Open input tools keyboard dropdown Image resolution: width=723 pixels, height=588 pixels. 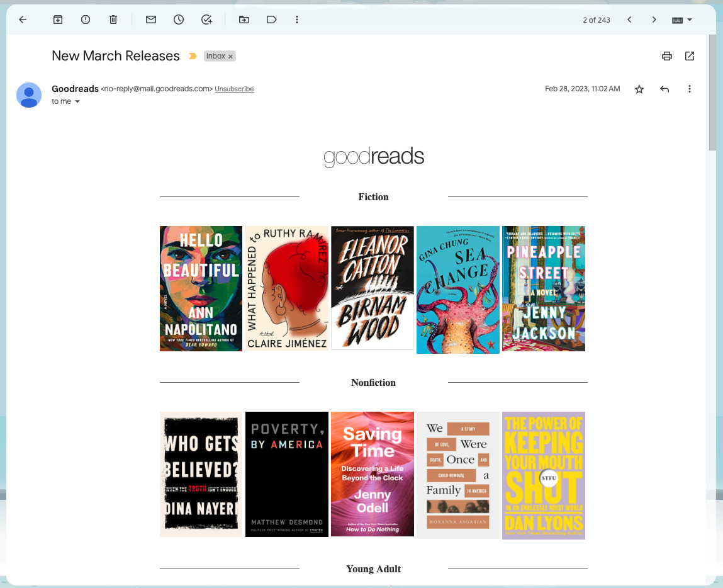tap(682, 20)
